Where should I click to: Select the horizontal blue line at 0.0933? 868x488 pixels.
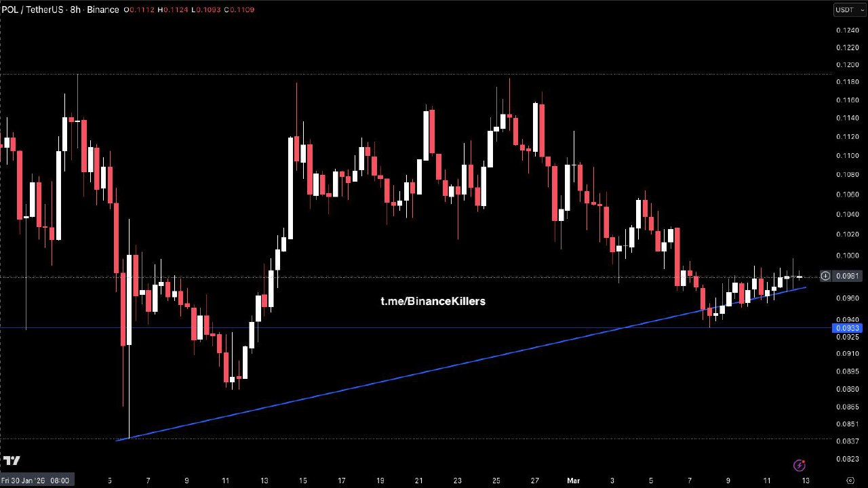[x=407, y=328]
